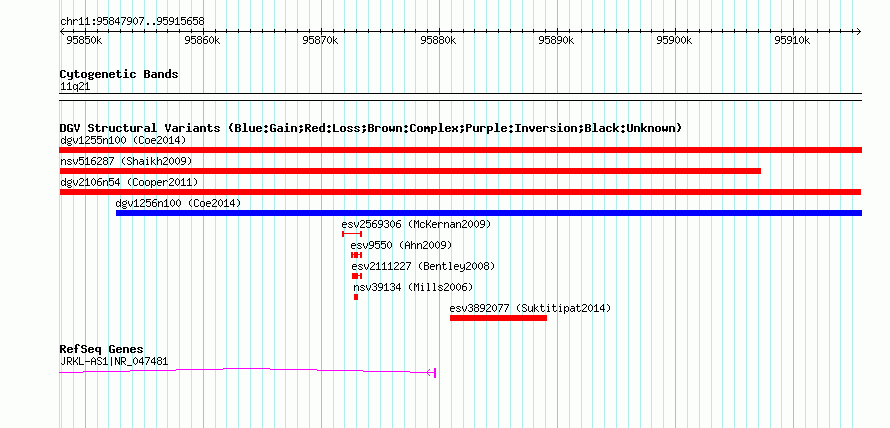Click the ruler's right arrowhead
Viewport: 890px width, 428px height.
(x=859, y=31)
